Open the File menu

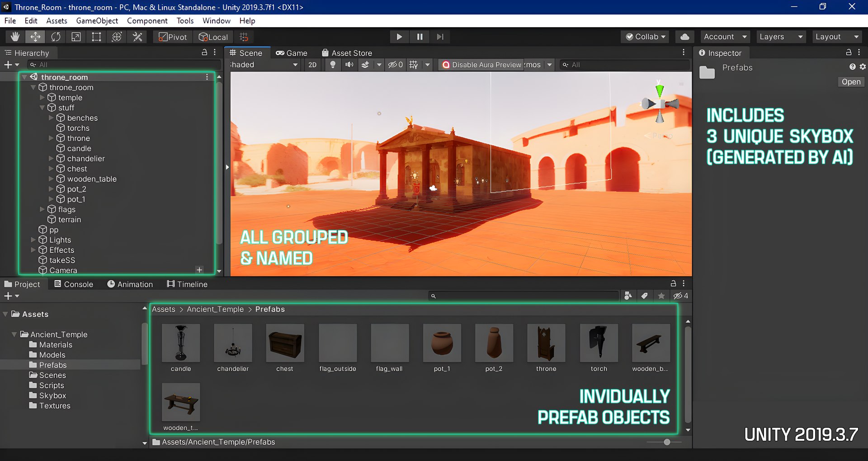click(x=10, y=21)
